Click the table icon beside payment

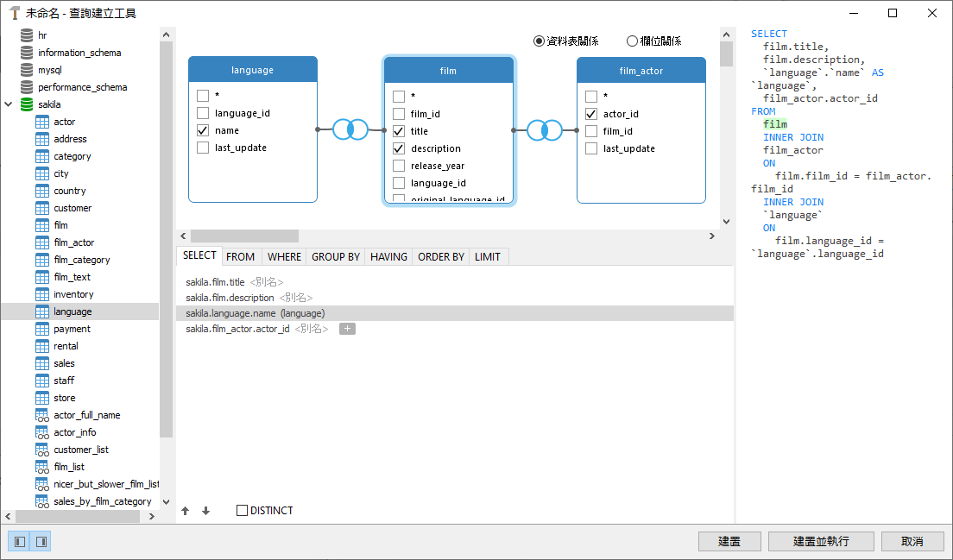[x=41, y=328]
